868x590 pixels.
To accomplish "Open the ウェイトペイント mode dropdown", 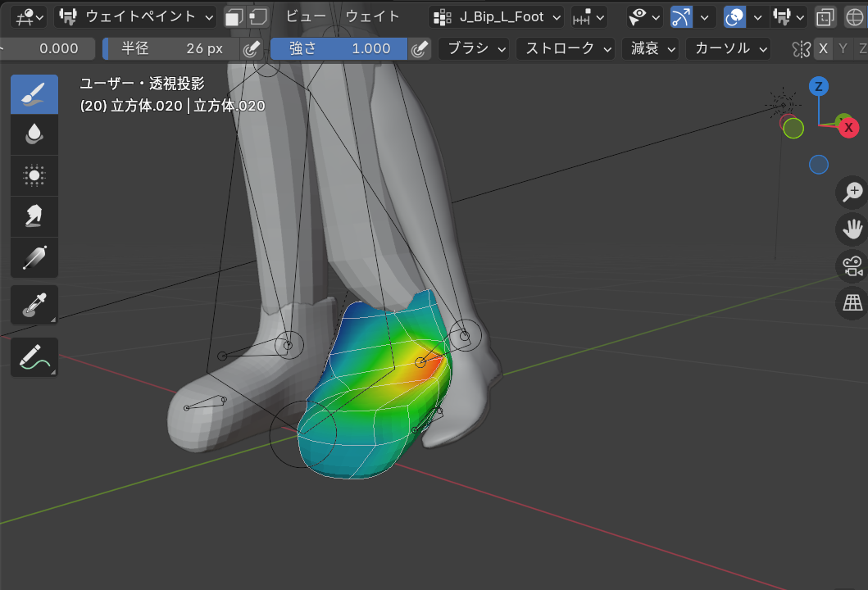I will 135,16.
